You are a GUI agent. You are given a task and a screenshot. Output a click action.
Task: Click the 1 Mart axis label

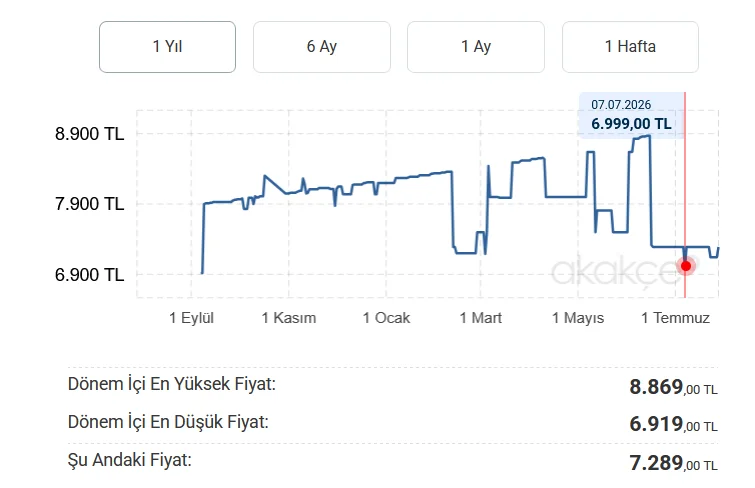481,318
